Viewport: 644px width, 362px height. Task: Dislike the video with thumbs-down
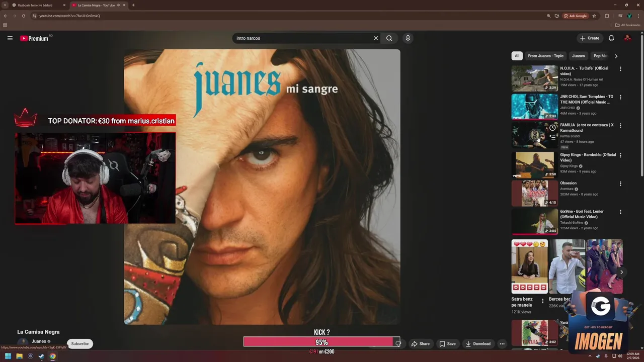click(398, 344)
